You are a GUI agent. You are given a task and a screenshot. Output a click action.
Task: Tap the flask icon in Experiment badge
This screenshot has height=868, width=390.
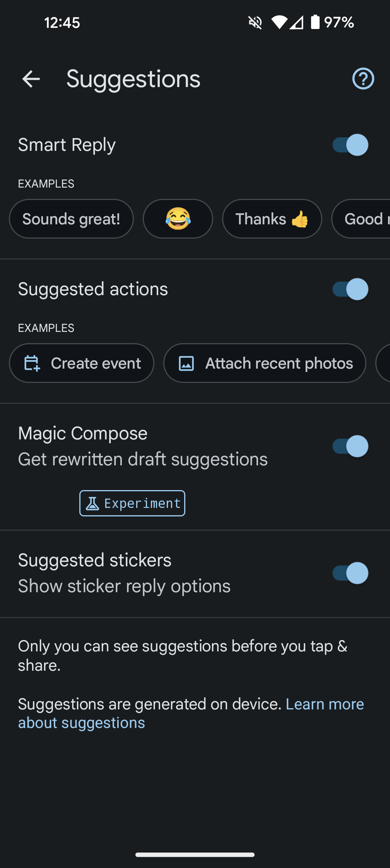92,503
